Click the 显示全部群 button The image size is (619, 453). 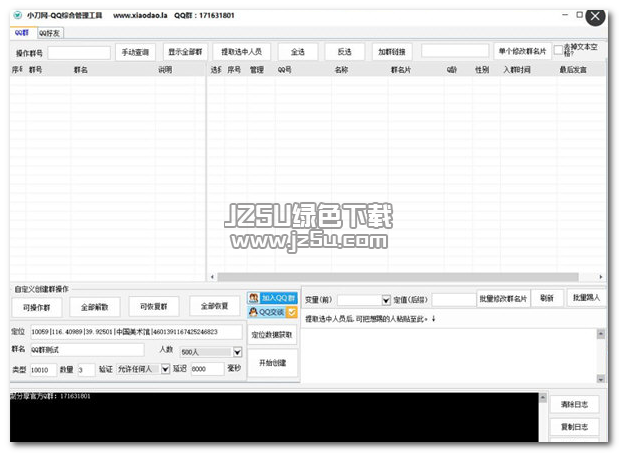click(x=185, y=52)
